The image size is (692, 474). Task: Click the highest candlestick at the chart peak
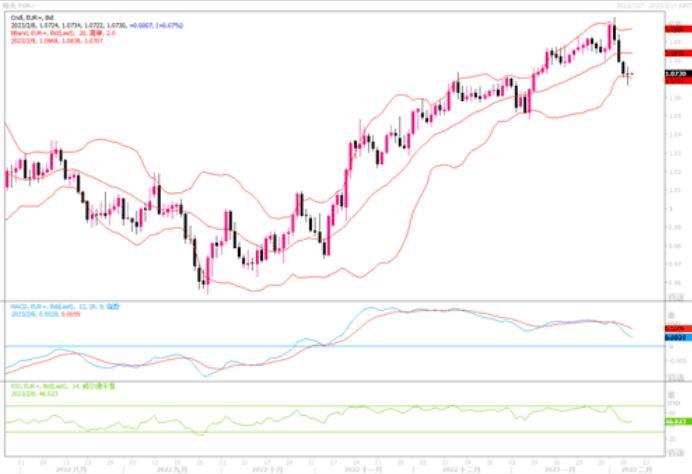pyautogui.click(x=613, y=30)
